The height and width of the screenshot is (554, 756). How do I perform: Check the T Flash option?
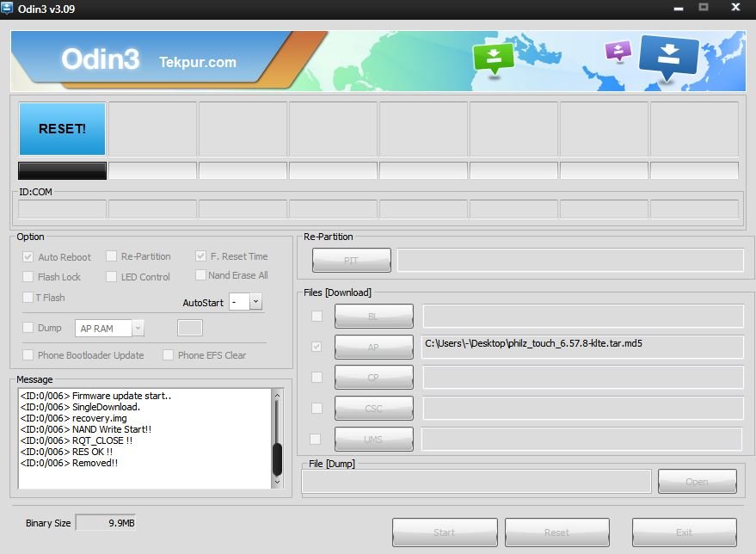(28, 297)
